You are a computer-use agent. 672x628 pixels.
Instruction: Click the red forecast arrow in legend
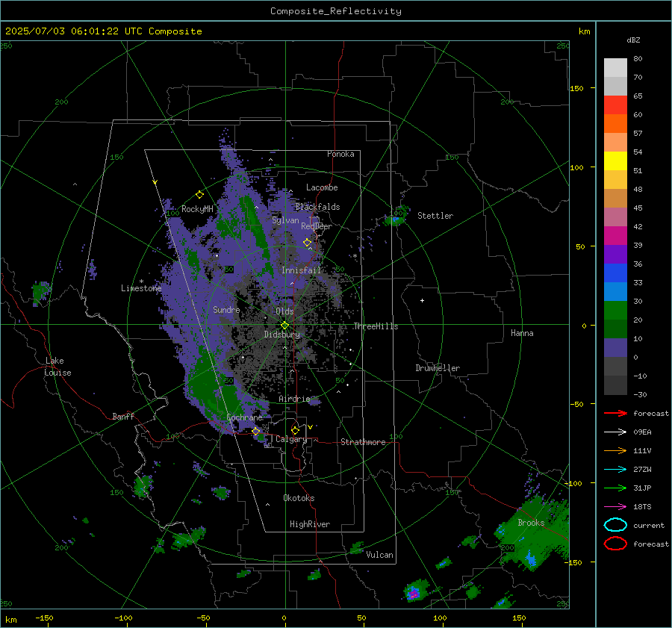(x=615, y=413)
